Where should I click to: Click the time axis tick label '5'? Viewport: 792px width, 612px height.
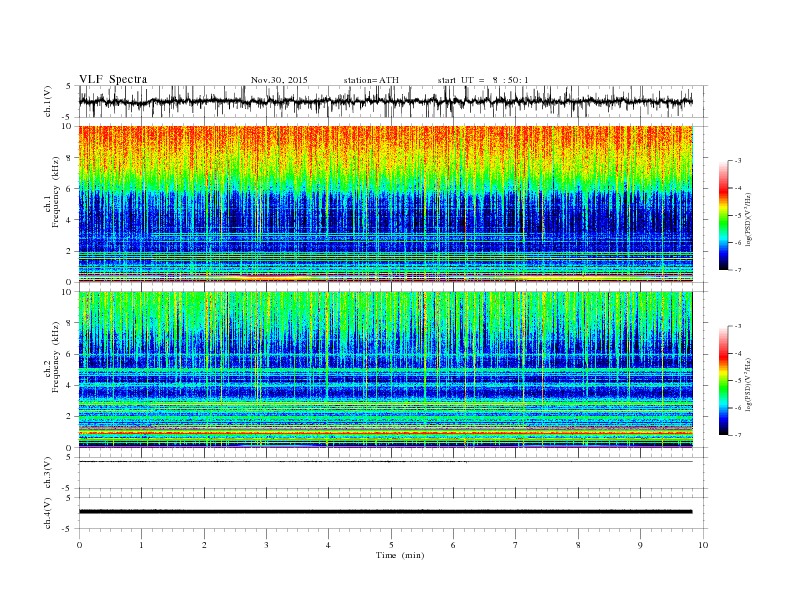[391, 545]
